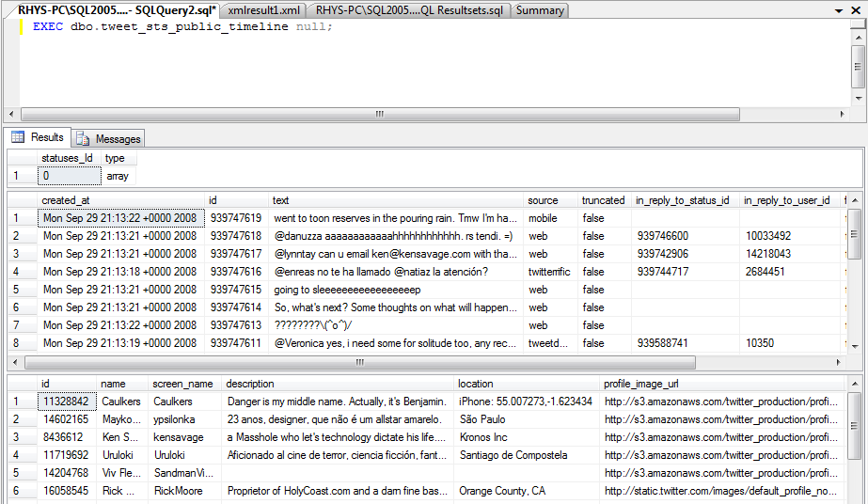Click the query editor scroll up arrow
Viewport: 868px width, 504px height.
coord(859,38)
